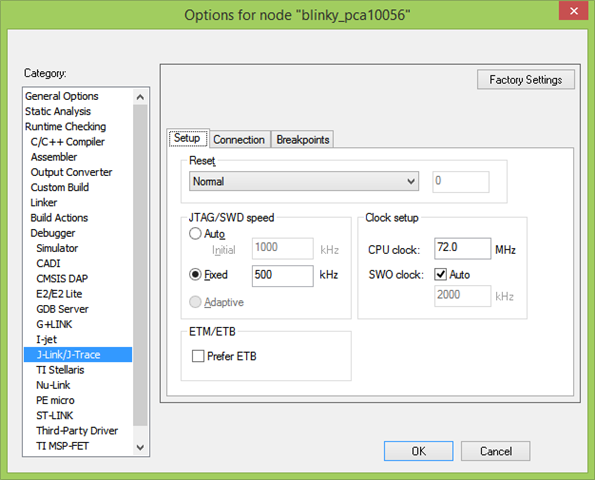The height and width of the screenshot is (480, 595).
Task: Click the category list scroll up arrow
Action: [140, 97]
